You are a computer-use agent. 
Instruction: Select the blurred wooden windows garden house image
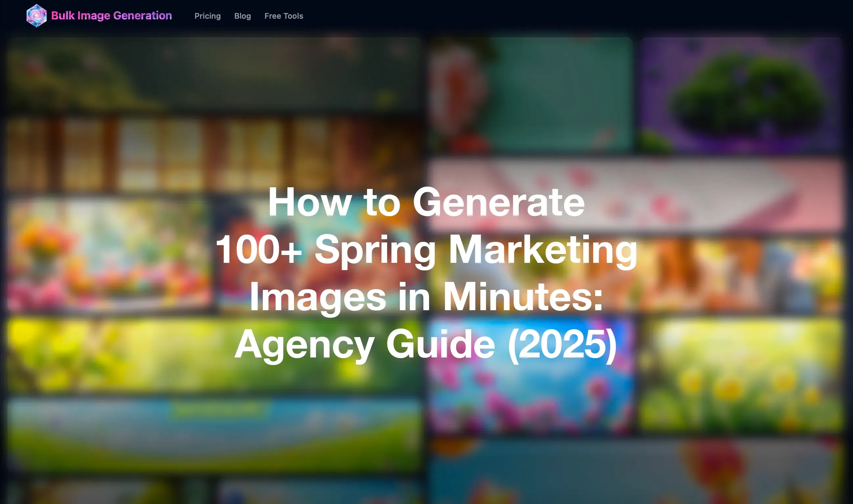tap(214, 114)
